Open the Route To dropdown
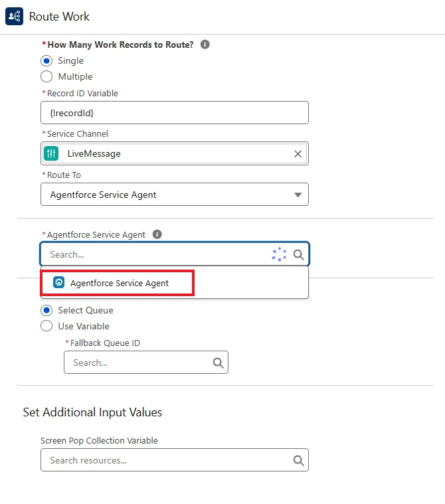 pos(175,195)
